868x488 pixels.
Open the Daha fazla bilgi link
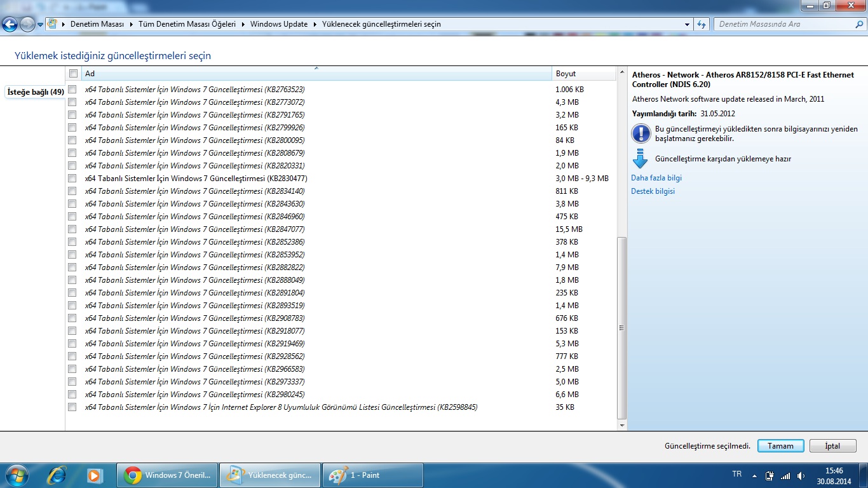(656, 178)
